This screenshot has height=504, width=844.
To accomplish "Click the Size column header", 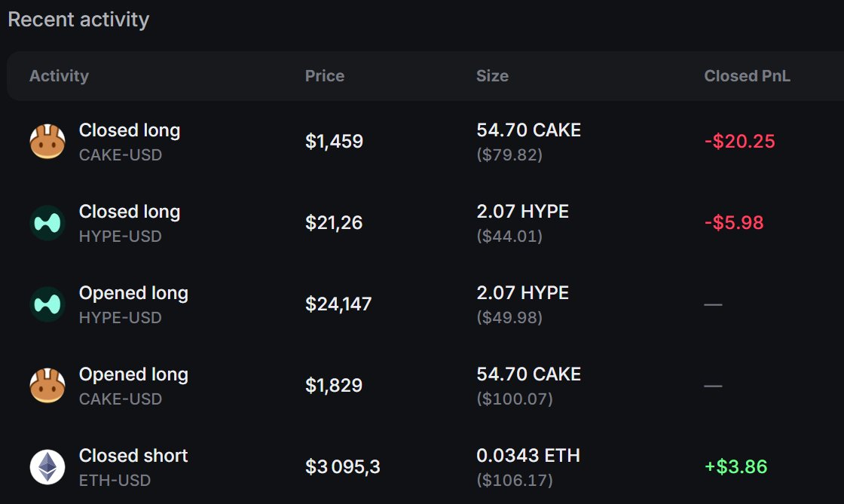I will pos(492,76).
